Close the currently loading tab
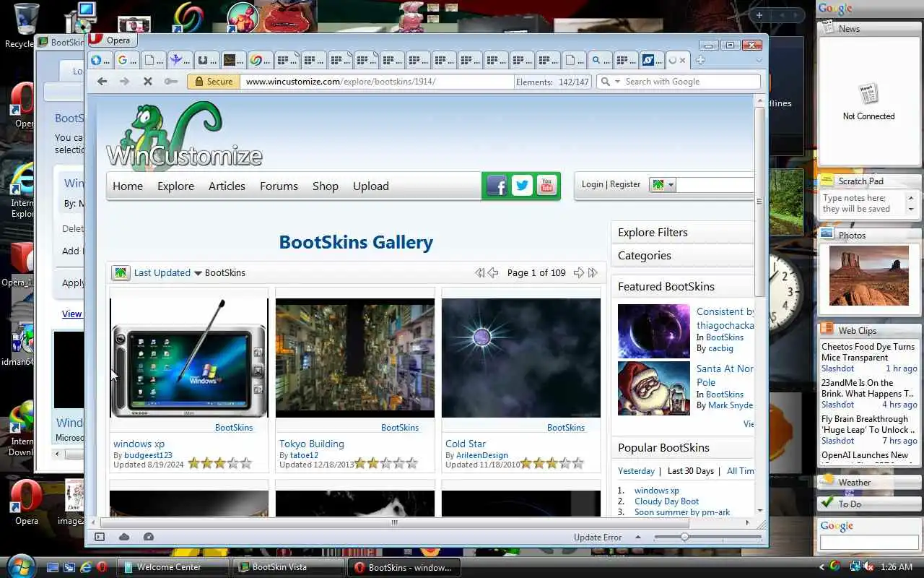Image resolution: width=924 pixels, height=578 pixels. [x=682, y=60]
